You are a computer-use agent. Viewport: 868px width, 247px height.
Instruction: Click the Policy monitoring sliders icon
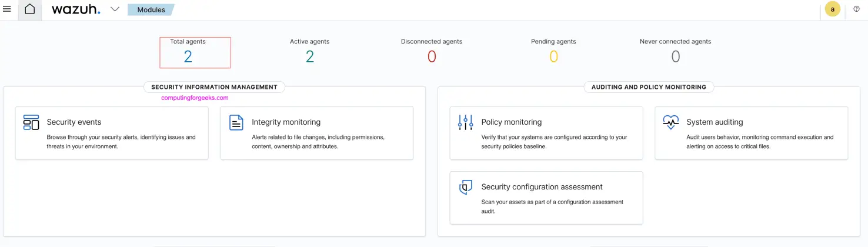(465, 122)
